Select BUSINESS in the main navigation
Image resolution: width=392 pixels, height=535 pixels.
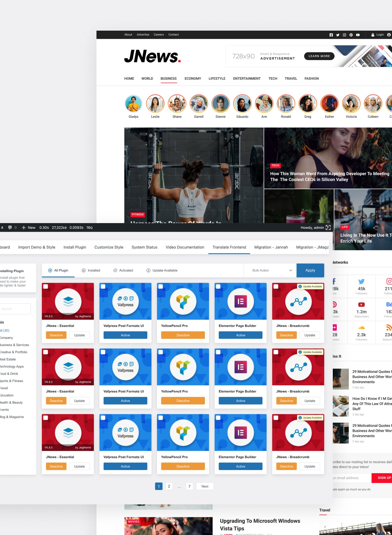click(x=168, y=79)
